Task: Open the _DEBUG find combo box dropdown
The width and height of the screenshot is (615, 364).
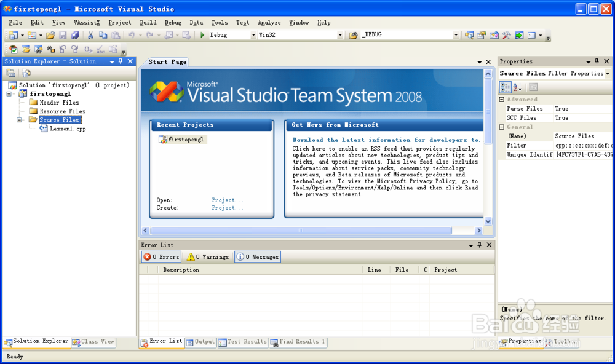Action: point(456,35)
